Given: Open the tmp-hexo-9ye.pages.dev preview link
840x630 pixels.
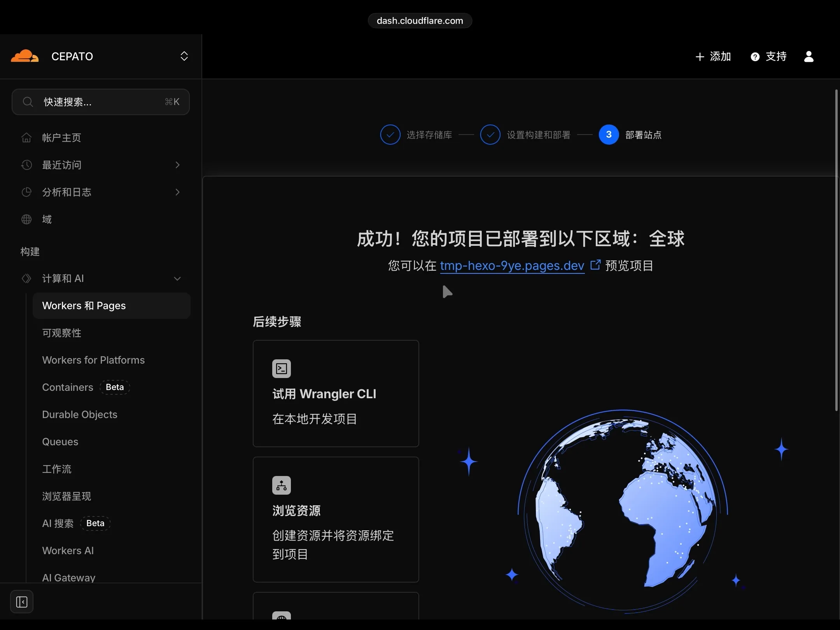Looking at the screenshot, I should (511, 266).
